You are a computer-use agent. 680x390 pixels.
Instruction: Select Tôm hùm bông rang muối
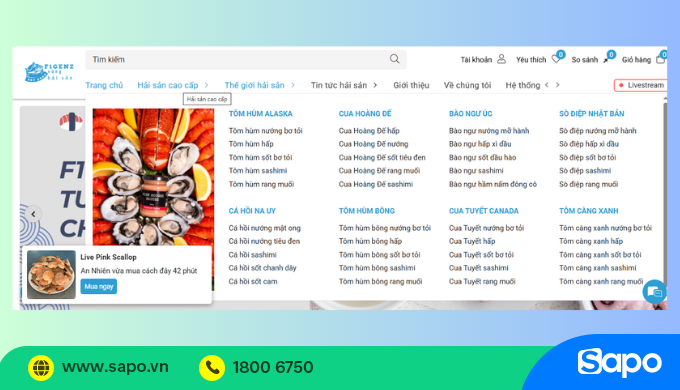pyautogui.click(x=380, y=282)
